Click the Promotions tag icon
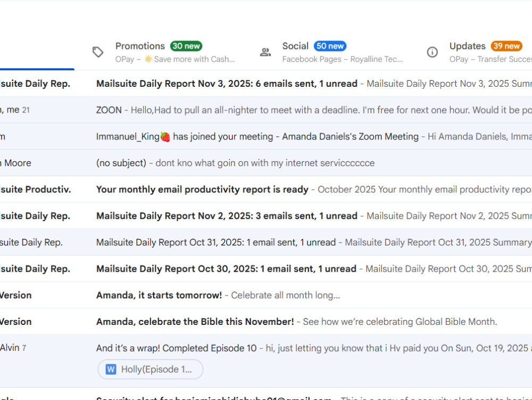 pos(98,52)
